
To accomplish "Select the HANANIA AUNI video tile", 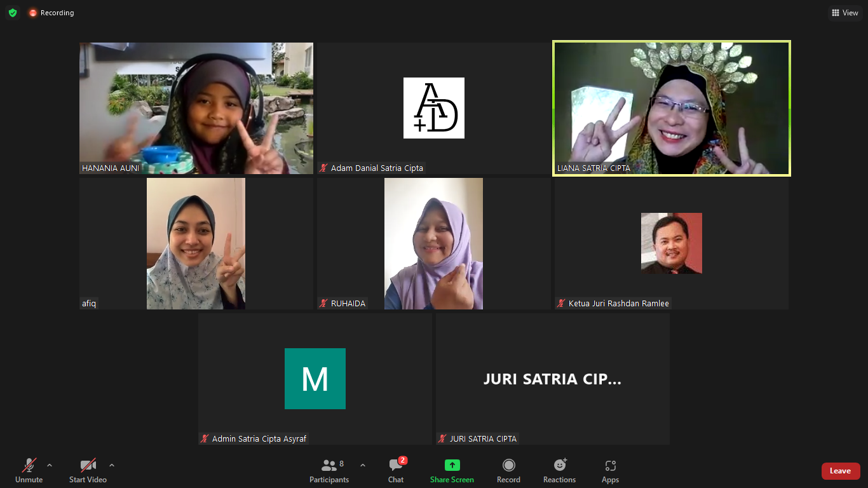I will coord(196,108).
